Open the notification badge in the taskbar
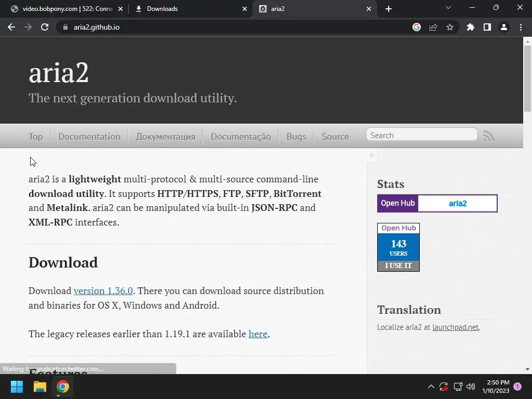 [518, 386]
